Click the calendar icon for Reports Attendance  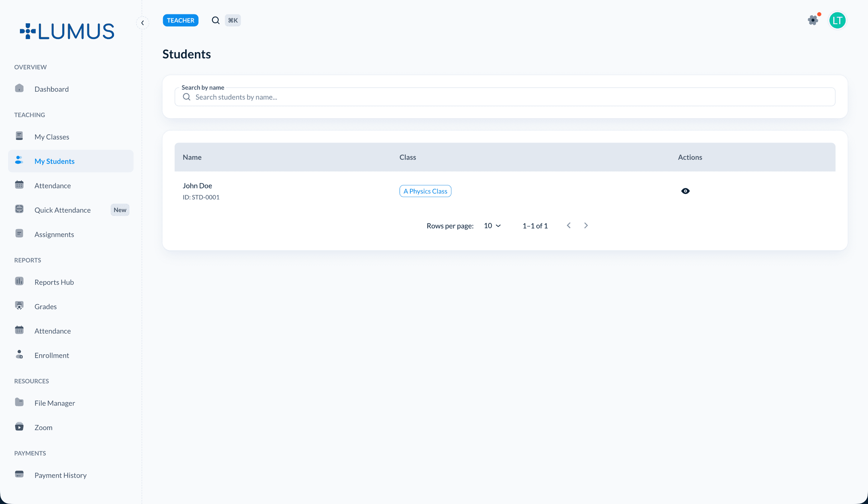19,330
